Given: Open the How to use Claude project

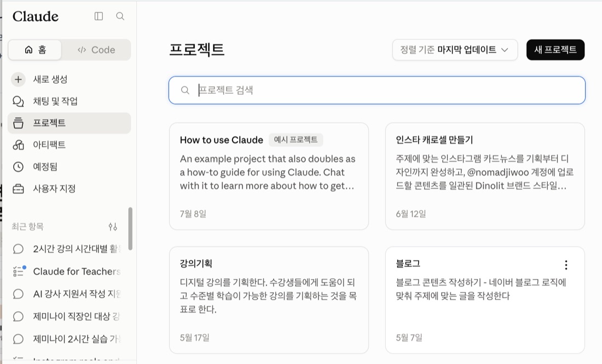Looking at the screenshot, I should click(269, 176).
